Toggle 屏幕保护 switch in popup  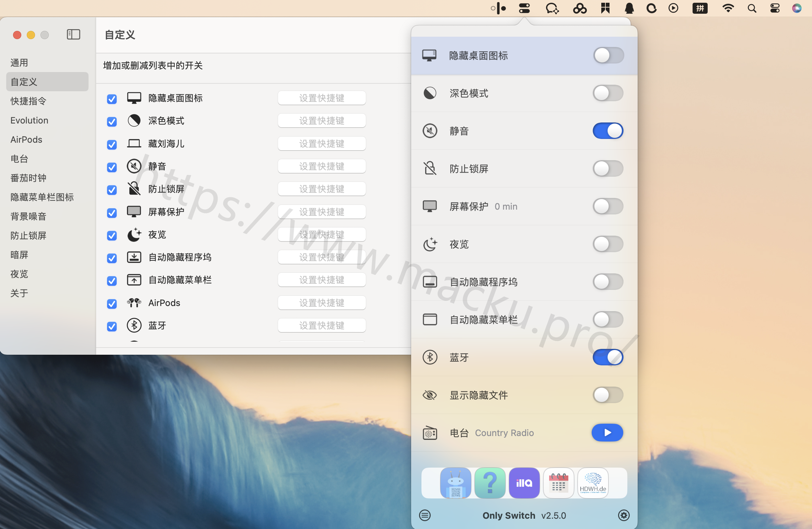608,206
